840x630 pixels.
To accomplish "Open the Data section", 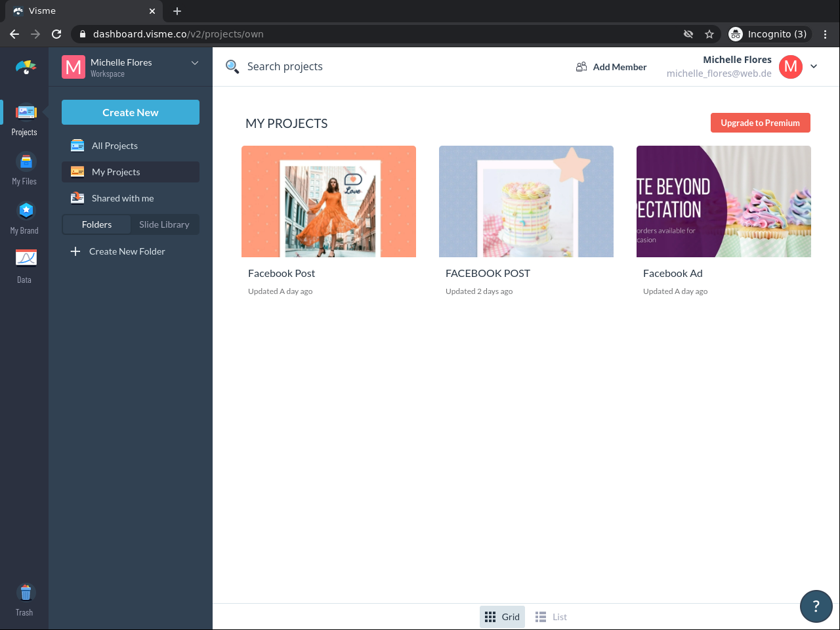I will click(x=25, y=267).
